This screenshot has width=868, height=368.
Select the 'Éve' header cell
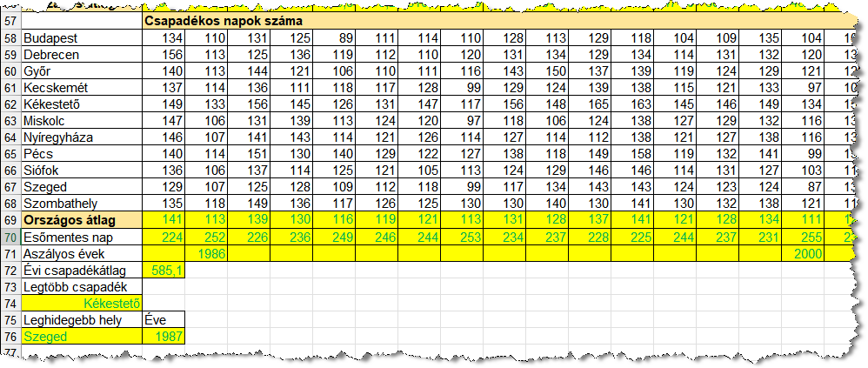coord(163,319)
